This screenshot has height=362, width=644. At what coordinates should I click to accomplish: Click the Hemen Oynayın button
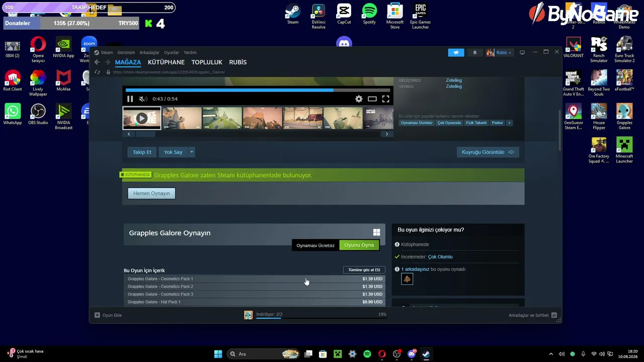pyautogui.click(x=151, y=194)
